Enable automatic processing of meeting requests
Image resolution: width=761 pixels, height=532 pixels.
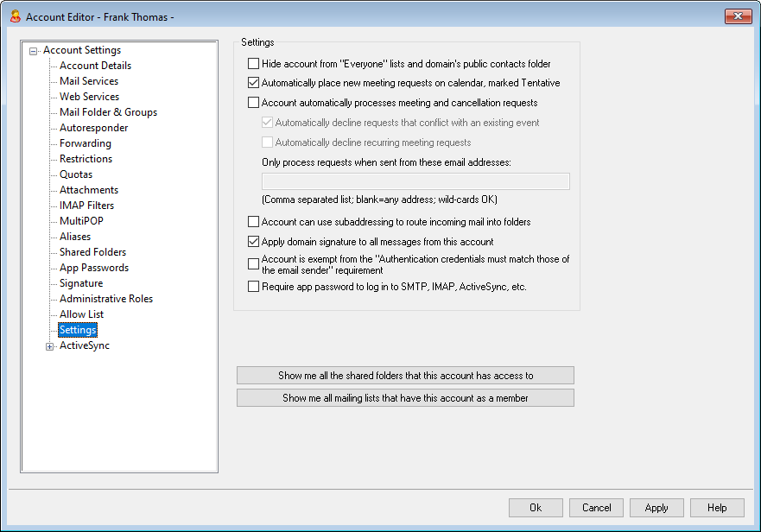click(x=253, y=103)
